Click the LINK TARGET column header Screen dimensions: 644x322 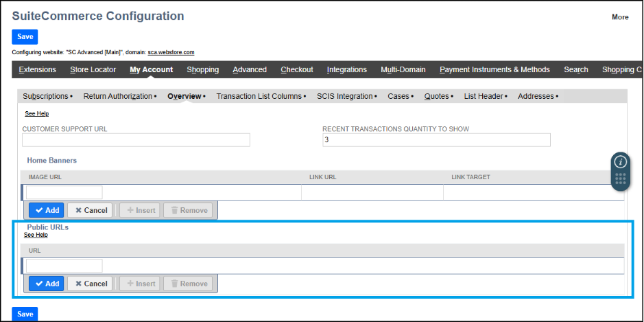point(470,177)
